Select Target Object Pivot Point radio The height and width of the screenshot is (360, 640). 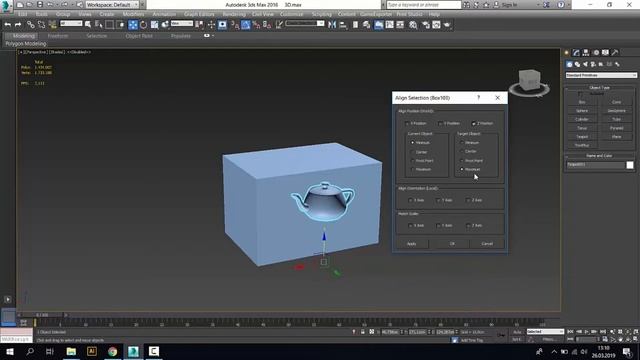point(462,160)
